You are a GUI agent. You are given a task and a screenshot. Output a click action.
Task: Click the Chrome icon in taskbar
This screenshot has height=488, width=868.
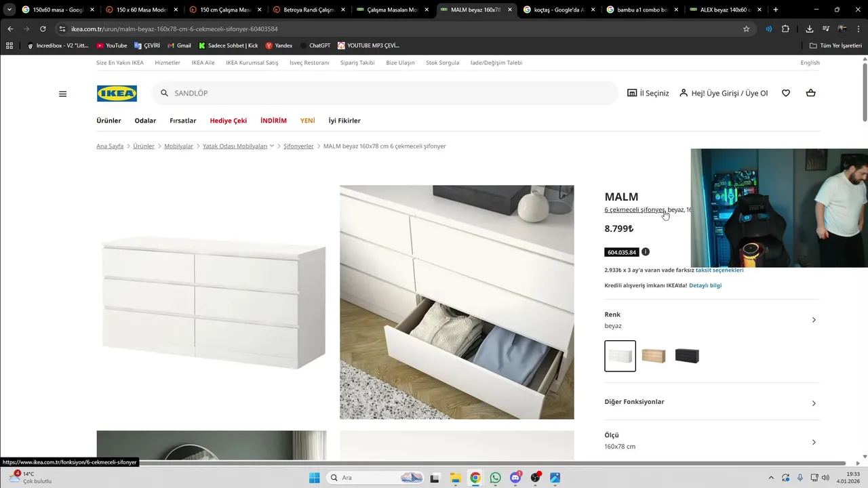(475, 478)
